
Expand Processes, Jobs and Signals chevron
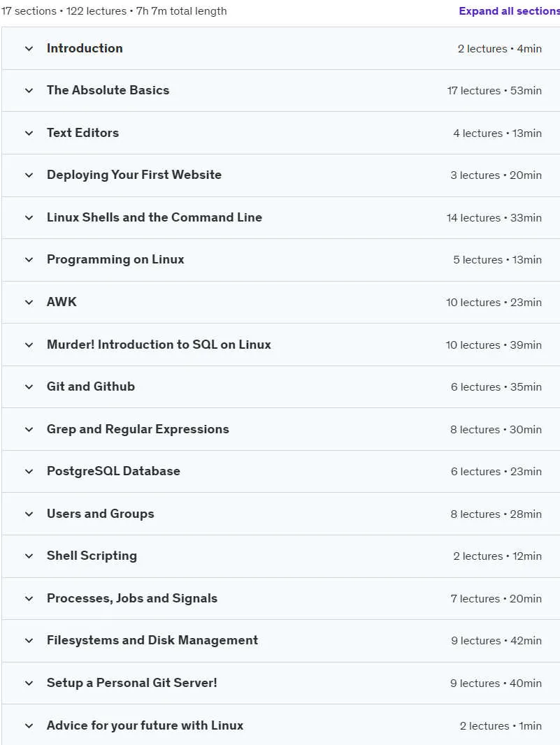29,598
